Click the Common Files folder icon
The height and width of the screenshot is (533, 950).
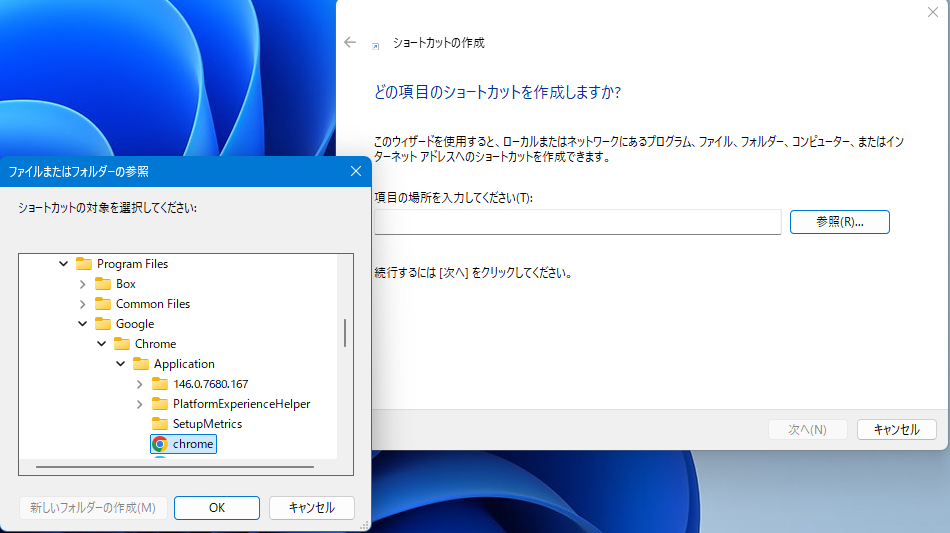(x=103, y=304)
